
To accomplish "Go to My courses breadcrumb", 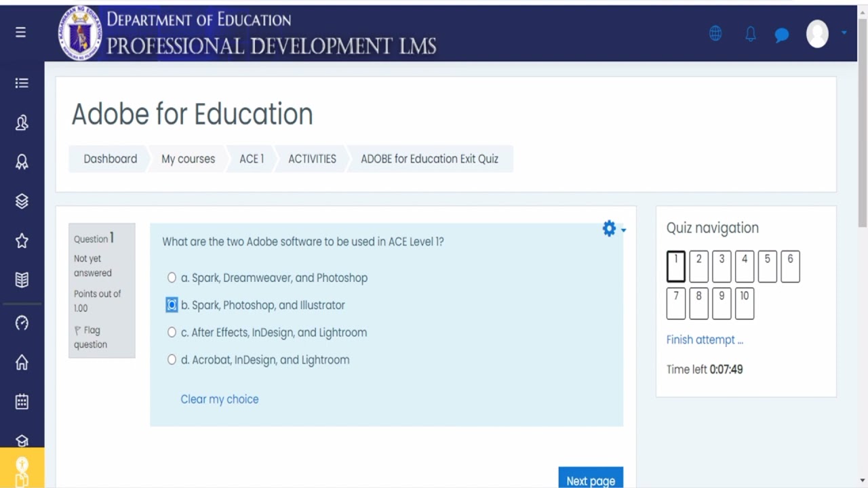I will tap(188, 159).
